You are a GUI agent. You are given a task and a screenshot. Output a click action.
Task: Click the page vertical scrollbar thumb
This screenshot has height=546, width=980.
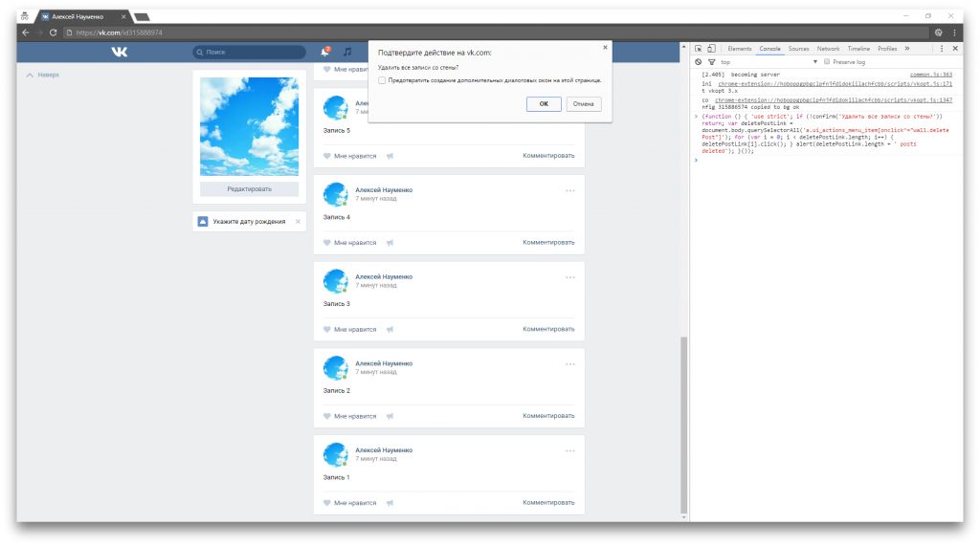click(683, 425)
